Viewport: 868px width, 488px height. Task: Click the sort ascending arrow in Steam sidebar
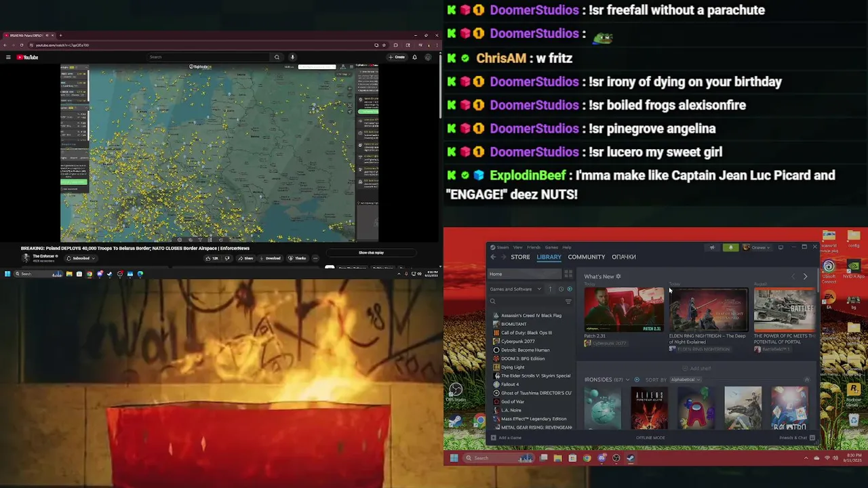(550, 289)
